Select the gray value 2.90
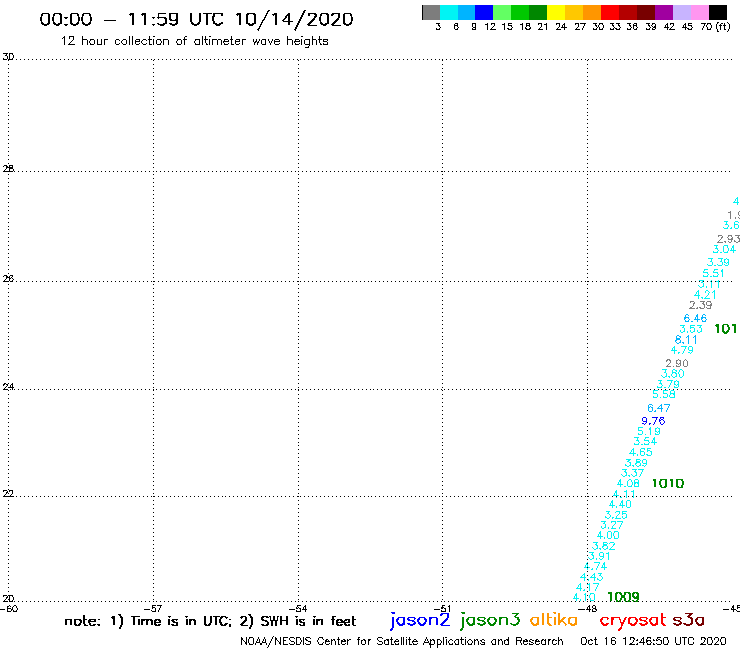 677,363
